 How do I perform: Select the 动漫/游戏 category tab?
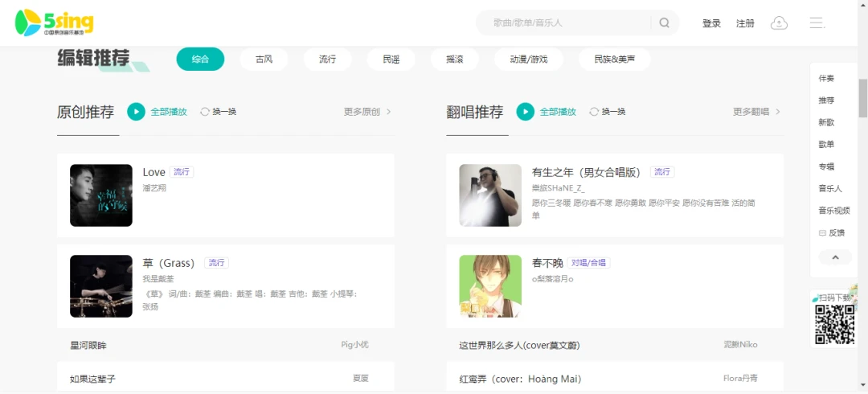click(529, 60)
